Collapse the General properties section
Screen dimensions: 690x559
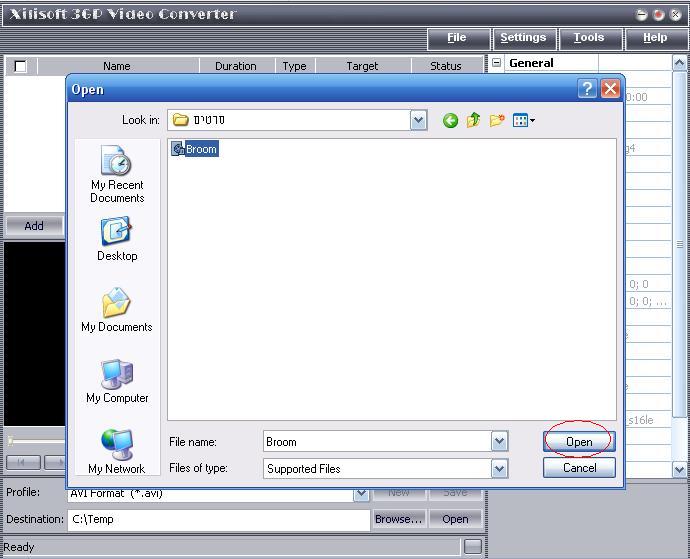point(497,63)
